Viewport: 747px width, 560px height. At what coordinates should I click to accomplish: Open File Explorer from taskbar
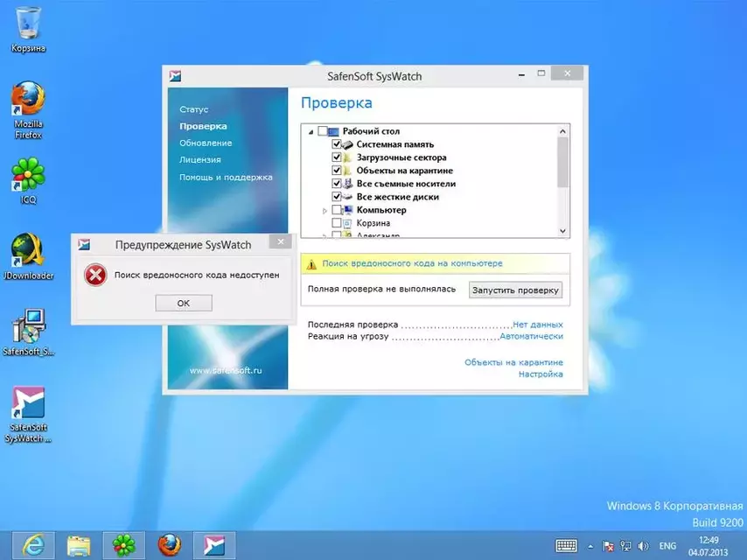click(79, 545)
